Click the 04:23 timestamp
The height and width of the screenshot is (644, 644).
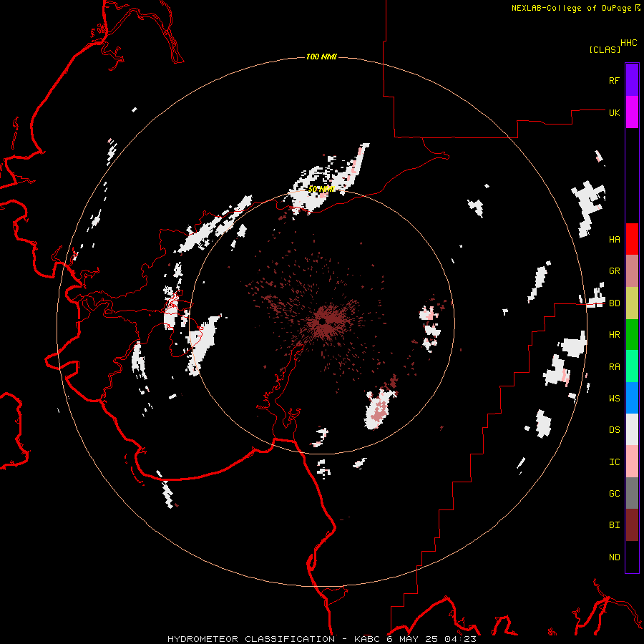click(x=459, y=639)
